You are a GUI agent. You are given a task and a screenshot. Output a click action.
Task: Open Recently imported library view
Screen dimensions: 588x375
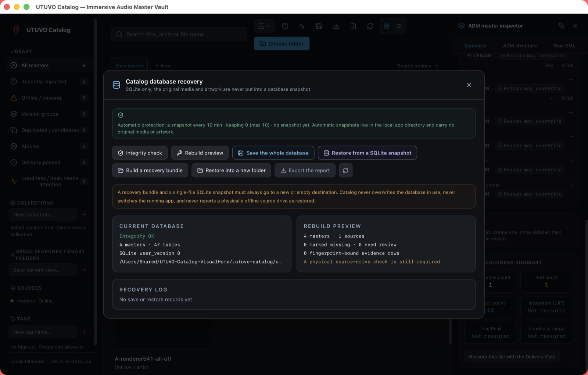tap(50, 82)
